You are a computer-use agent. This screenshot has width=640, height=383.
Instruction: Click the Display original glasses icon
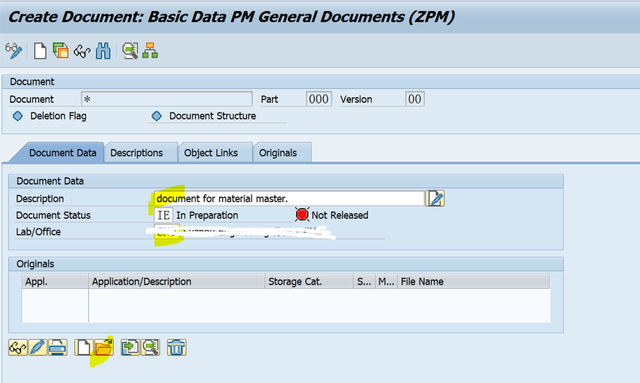point(18,348)
